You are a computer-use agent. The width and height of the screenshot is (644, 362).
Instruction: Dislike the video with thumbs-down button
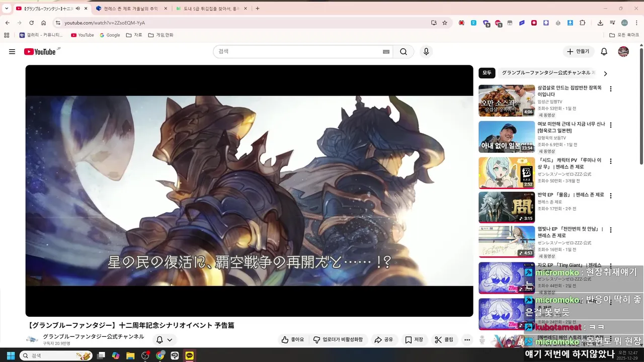coord(338,340)
